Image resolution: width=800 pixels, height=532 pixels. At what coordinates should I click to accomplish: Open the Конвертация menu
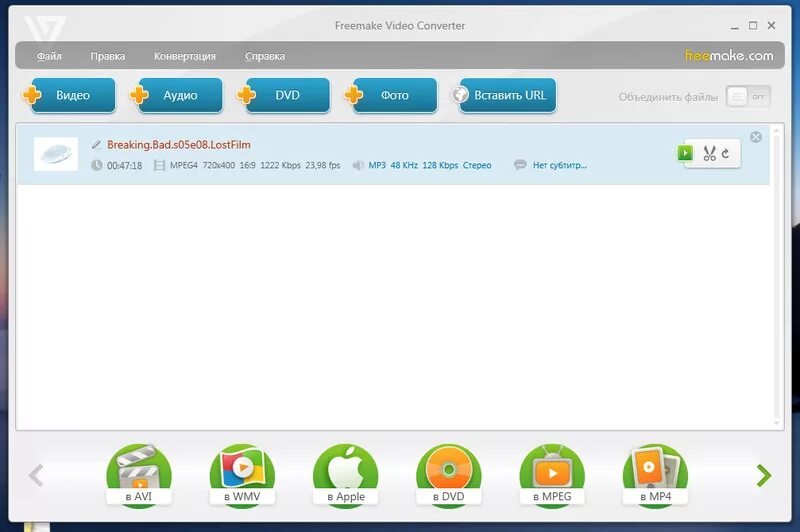(185, 56)
